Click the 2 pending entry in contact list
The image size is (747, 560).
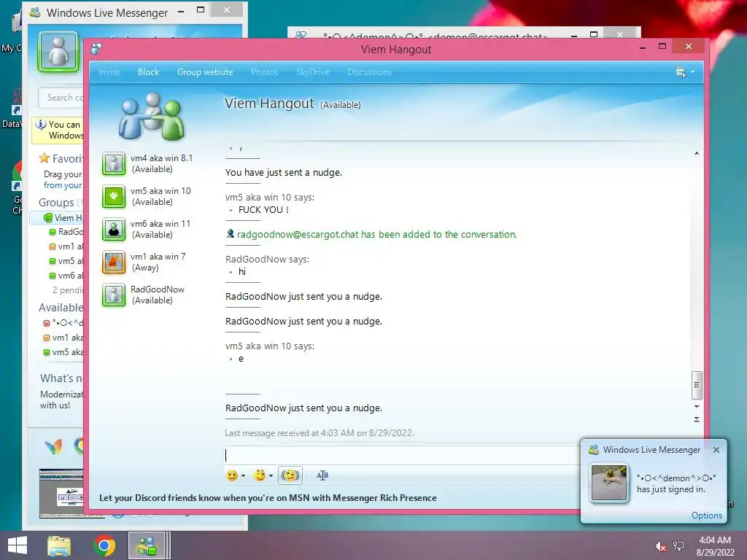tap(68, 290)
